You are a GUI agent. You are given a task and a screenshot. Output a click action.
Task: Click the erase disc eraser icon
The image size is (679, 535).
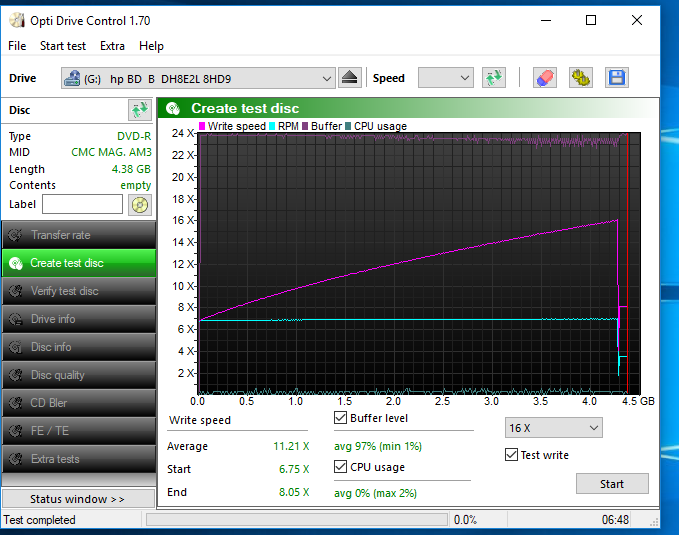545,78
